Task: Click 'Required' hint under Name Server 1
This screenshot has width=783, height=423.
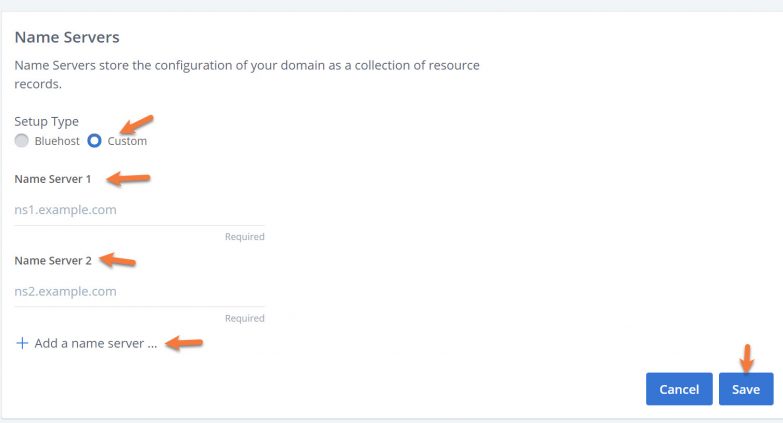Action: 244,237
